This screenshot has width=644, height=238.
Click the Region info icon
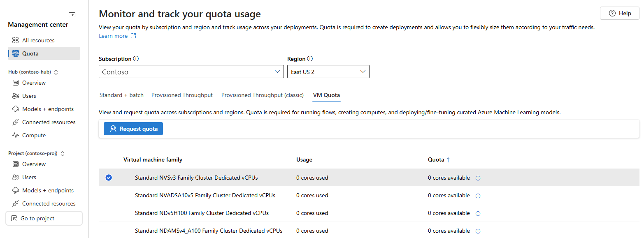pos(310,59)
